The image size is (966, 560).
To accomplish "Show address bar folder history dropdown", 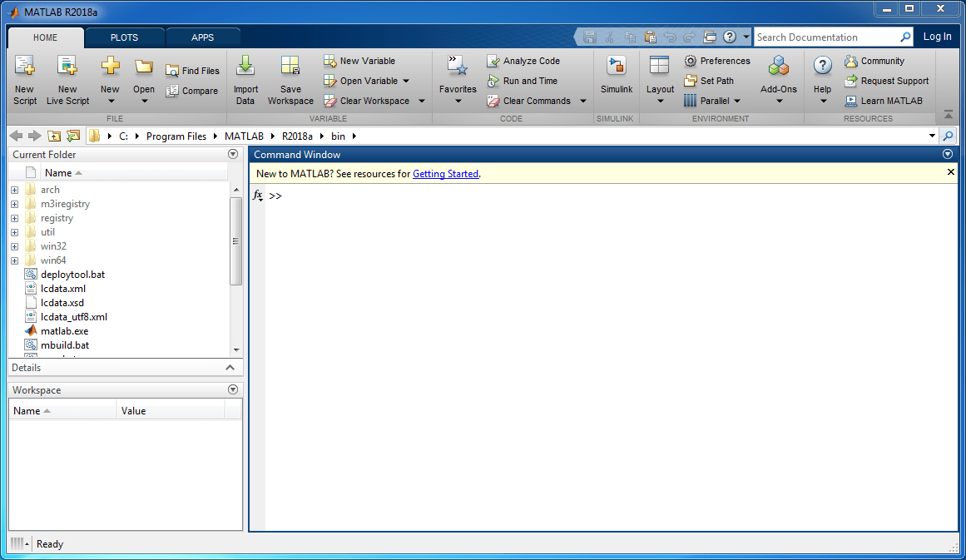I will (x=932, y=136).
